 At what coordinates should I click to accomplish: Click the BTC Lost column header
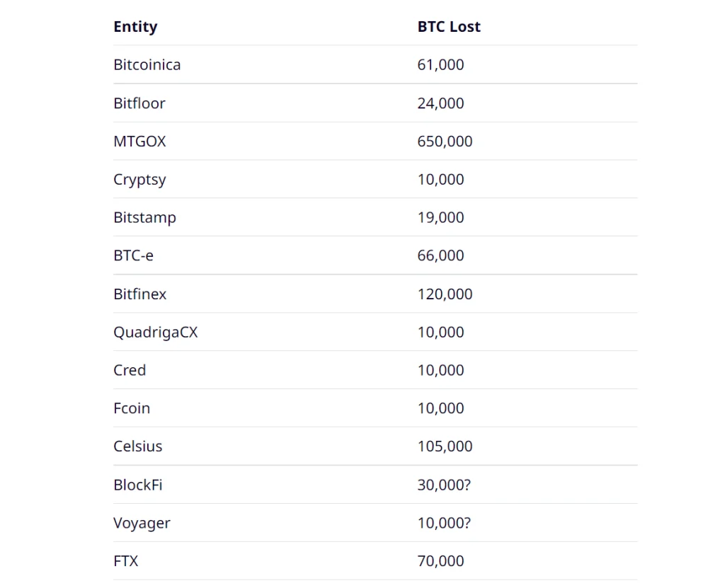[x=449, y=27]
